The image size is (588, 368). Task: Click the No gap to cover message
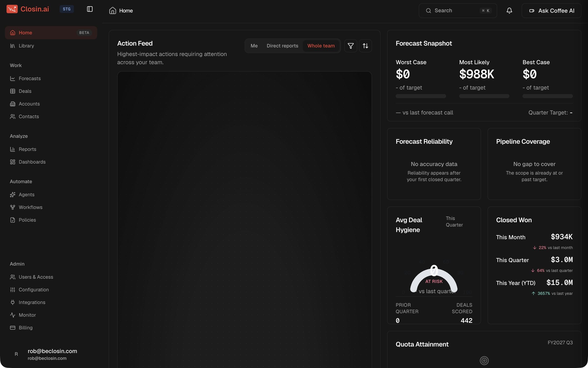[534, 164]
